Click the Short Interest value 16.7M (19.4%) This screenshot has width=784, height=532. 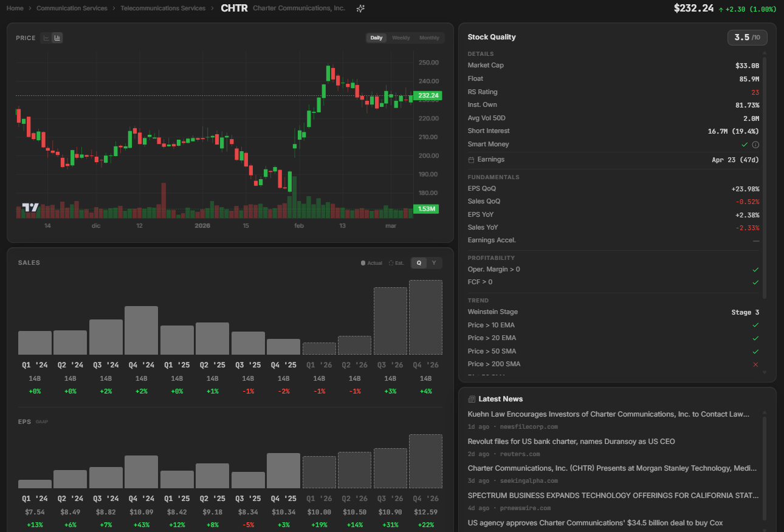point(734,131)
